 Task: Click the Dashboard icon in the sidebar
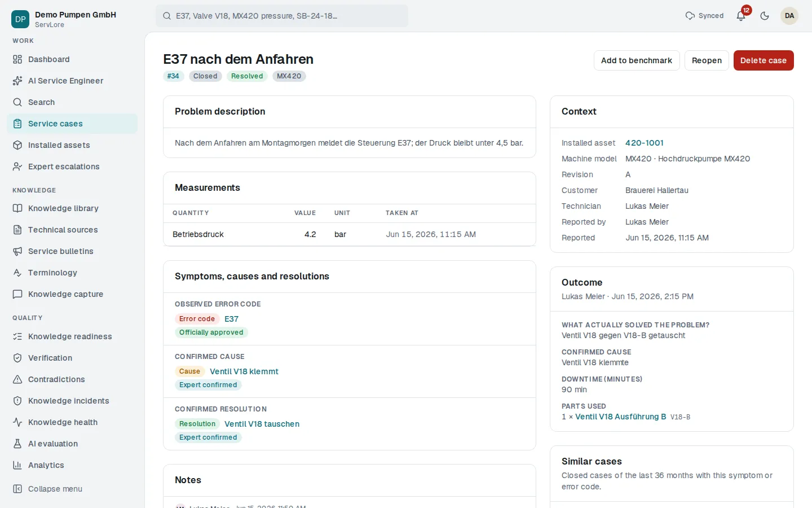pyautogui.click(x=17, y=59)
